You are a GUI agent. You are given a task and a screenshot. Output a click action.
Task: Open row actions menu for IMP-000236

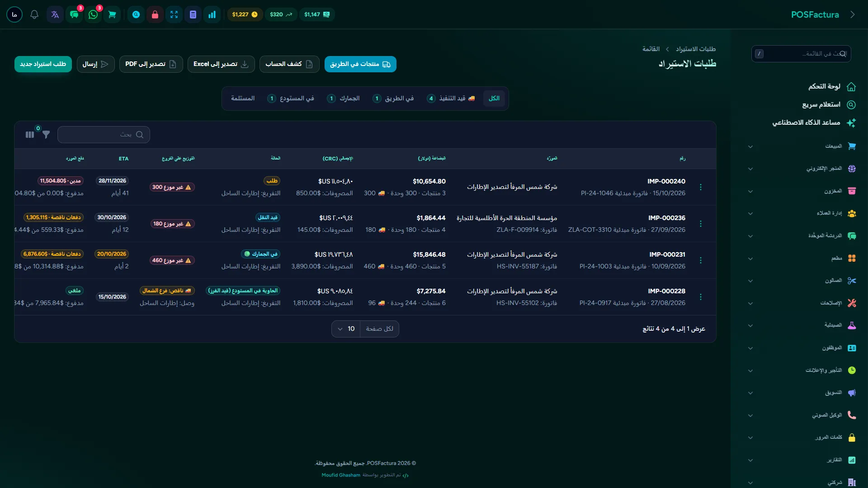701,224
